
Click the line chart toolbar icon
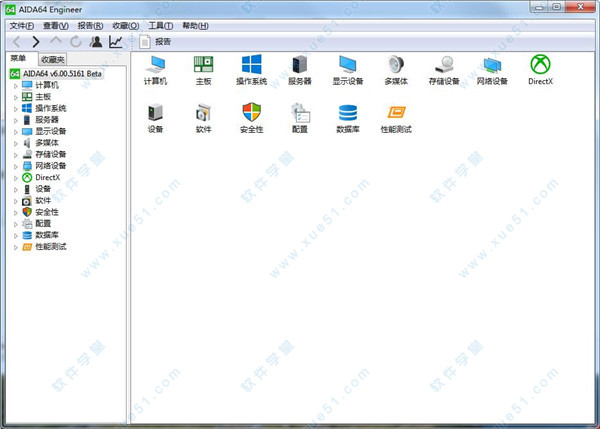click(x=116, y=42)
